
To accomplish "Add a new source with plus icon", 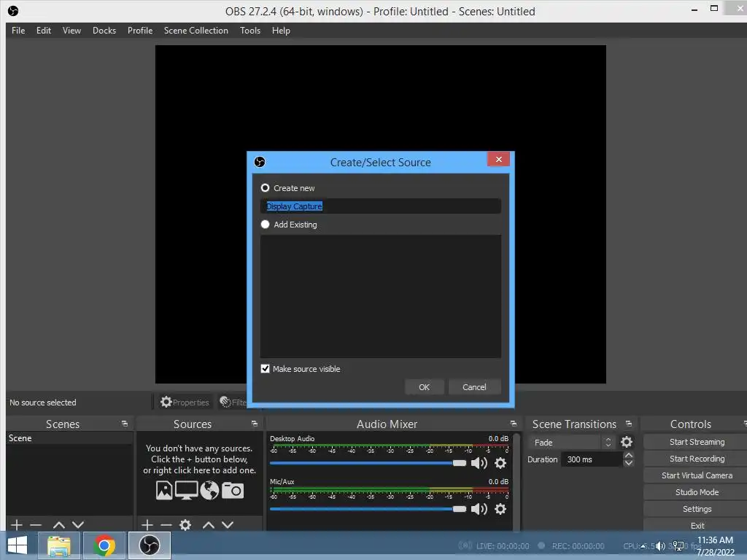I will [x=147, y=525].
